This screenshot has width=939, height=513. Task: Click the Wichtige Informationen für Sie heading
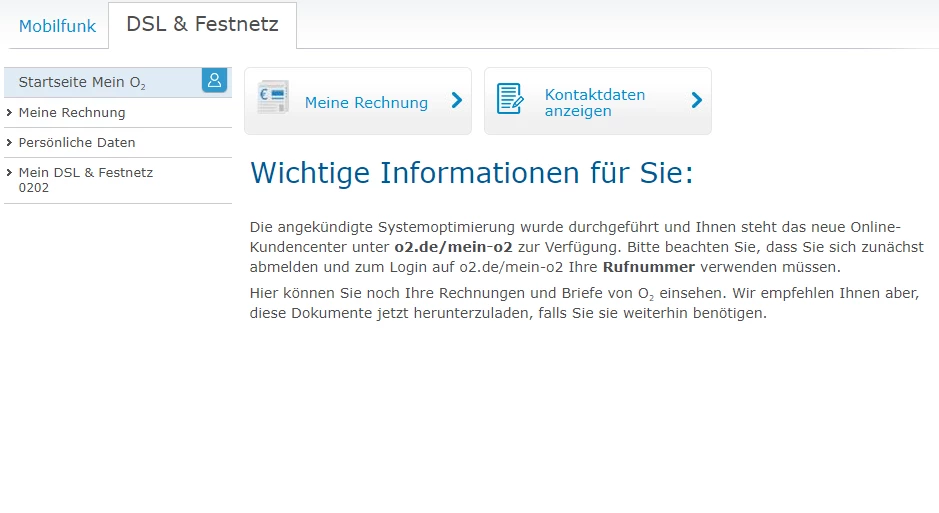tap(472, 173)
